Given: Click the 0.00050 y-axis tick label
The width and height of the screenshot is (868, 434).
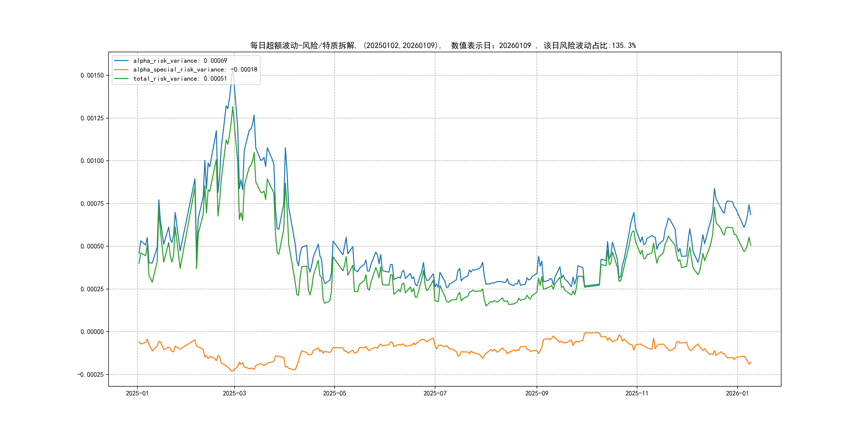Looking at the screenshot, I should (x=92, y=246).
